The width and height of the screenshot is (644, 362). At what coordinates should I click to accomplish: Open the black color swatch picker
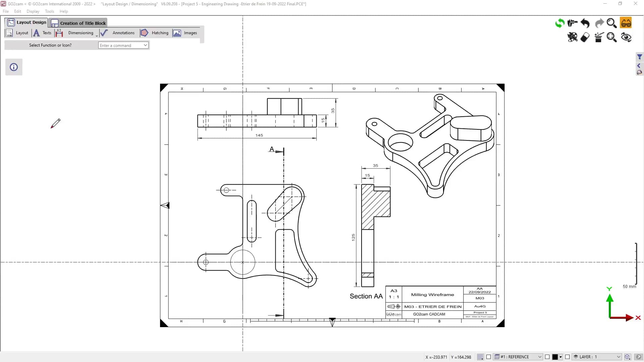556,357
